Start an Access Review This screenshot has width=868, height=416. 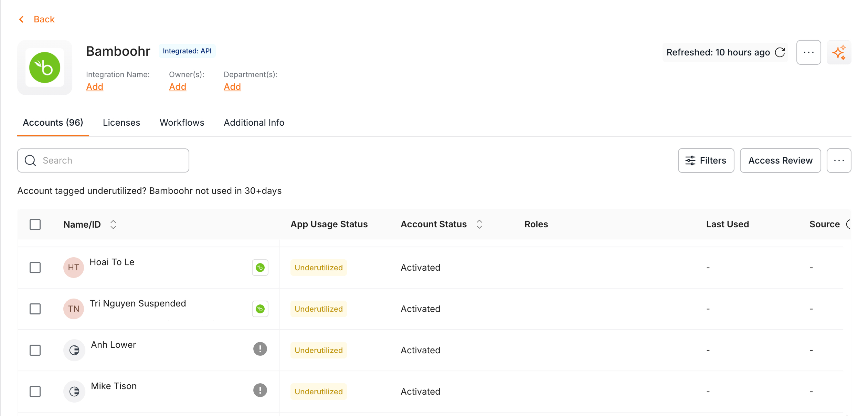pyautogui.click(x=780, y=160)
